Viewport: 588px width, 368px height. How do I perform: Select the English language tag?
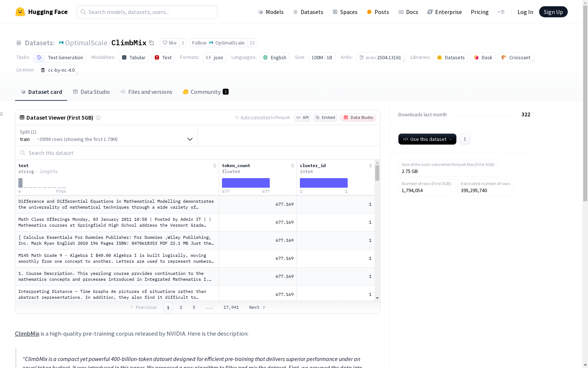[275, 57]
